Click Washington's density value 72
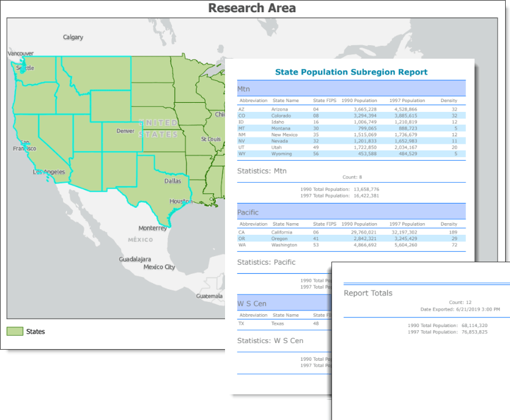 [454, 245]
